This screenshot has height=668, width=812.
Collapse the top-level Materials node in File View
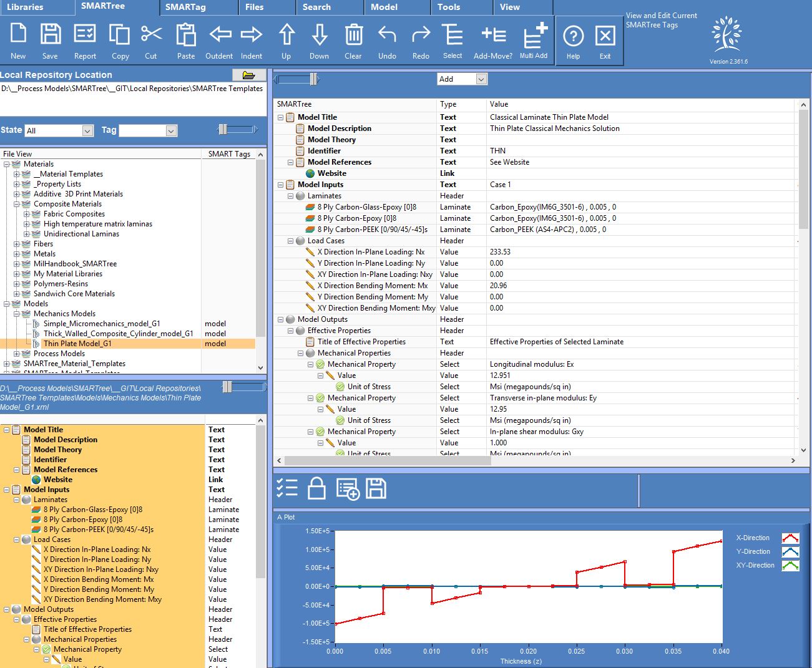click(7, 164)
